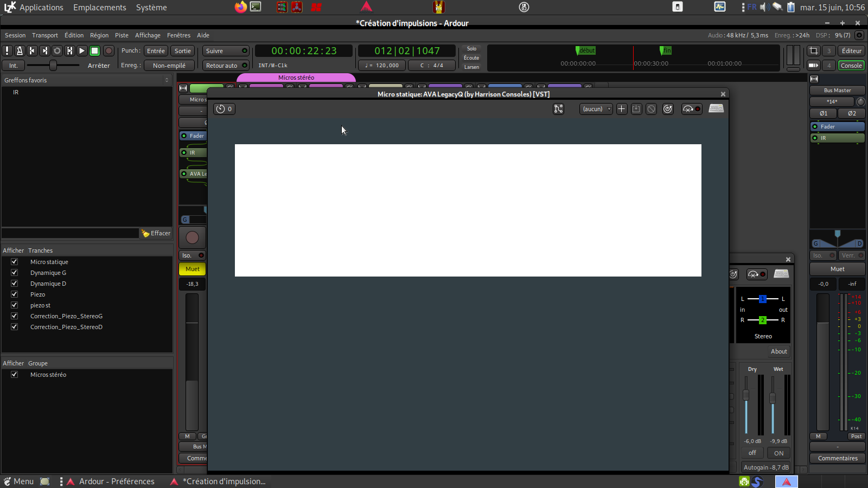Switch to the Éditeur window
This screenshot has height=488, width=868.
coord(851,51)
